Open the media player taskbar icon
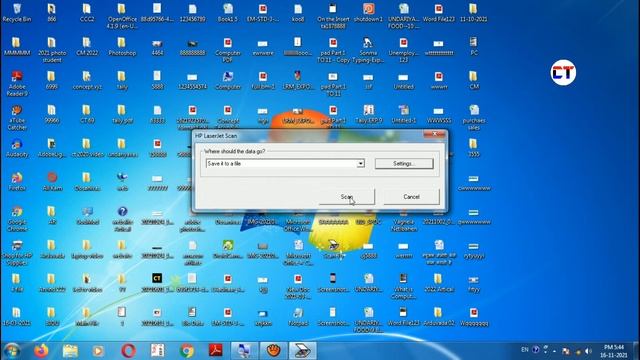The width and height of the screenshot is (640, 360). [x=98, y=351]
